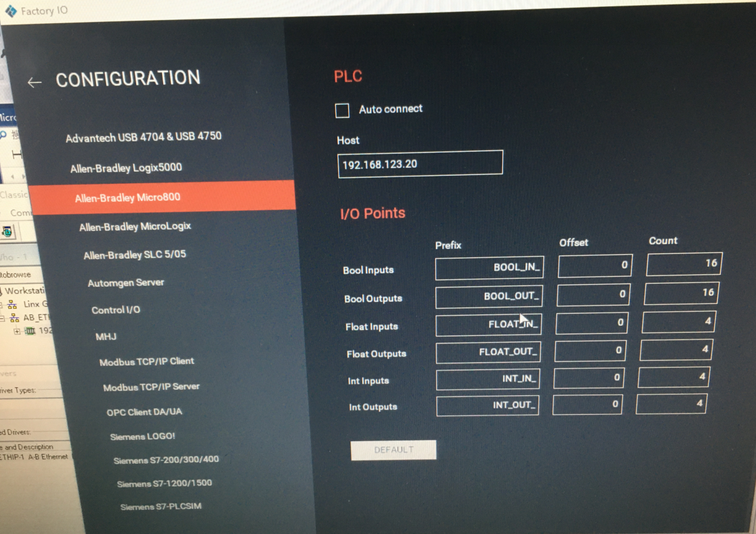Click the Factory IO title bar logo
Image resolution: width=756 pixels, height=534 pixels.
11,11
